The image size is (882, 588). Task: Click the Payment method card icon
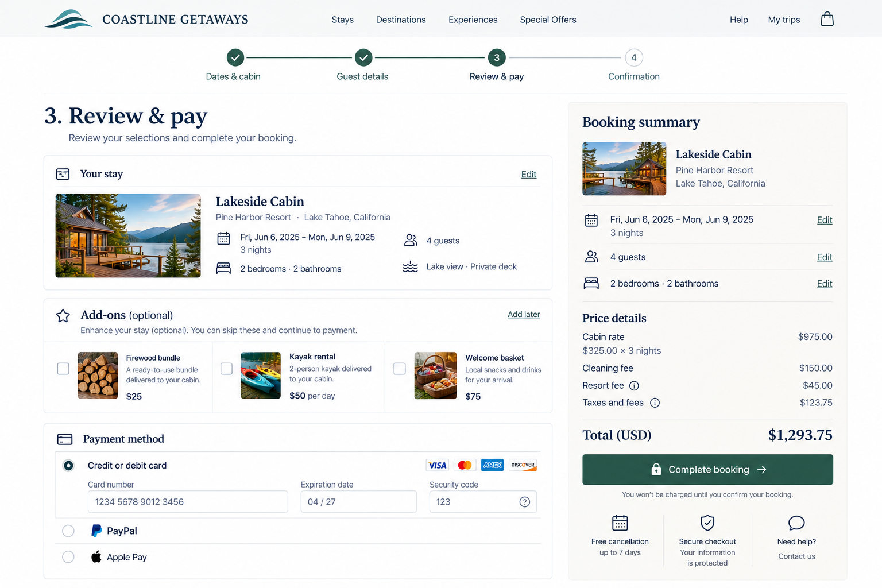tap(65, 439)
